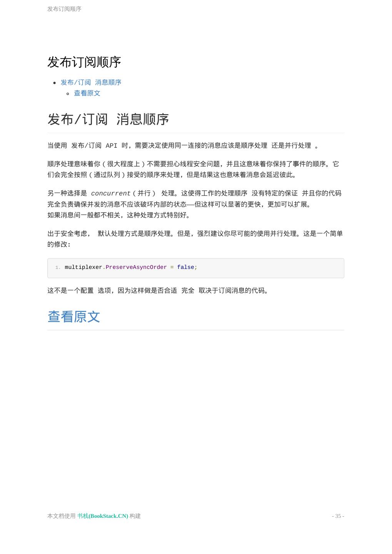392x554 pixels.
Task: Click the paragraph beginning with 当使用
Action: (x=183, y=145)
